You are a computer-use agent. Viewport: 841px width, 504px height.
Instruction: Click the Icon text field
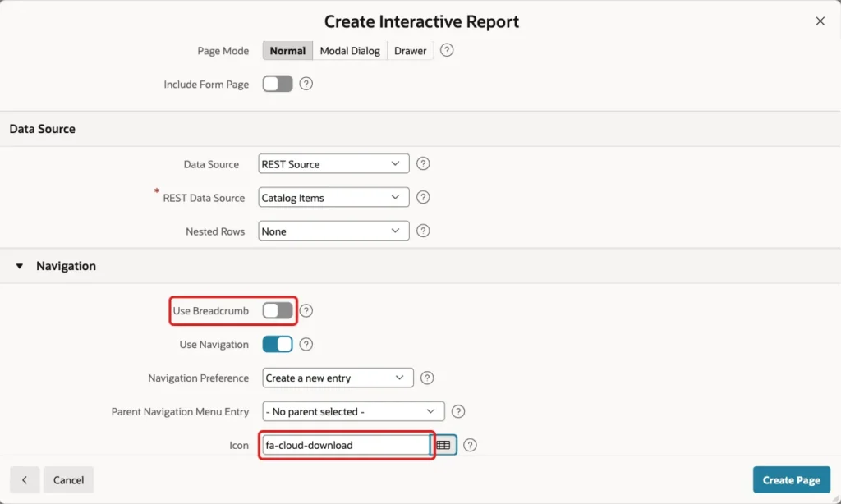(x=346, y=445)
